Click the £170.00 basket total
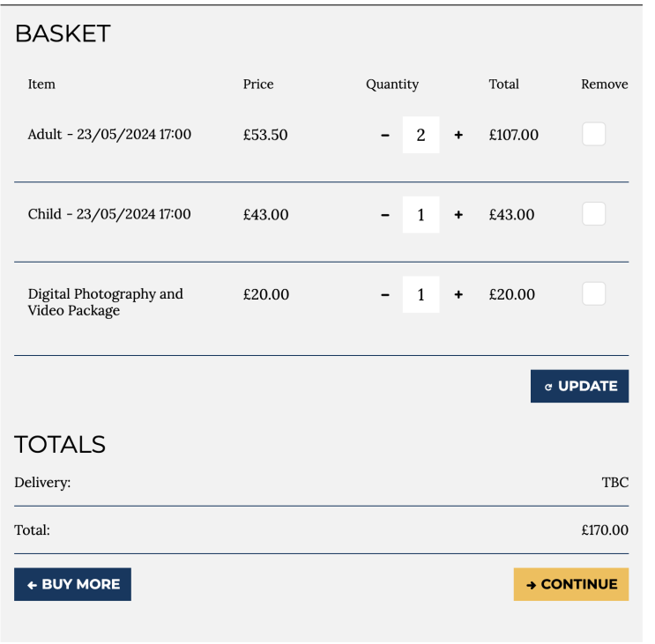Image resolution: width=655 pixels, height=644 pixels. pyautogui.click(x=605, y=530)
